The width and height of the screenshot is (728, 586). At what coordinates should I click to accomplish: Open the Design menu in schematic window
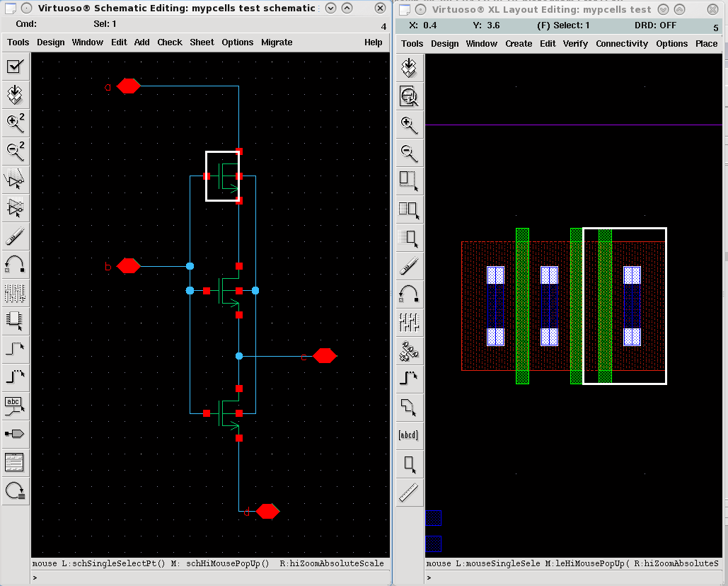51,42
